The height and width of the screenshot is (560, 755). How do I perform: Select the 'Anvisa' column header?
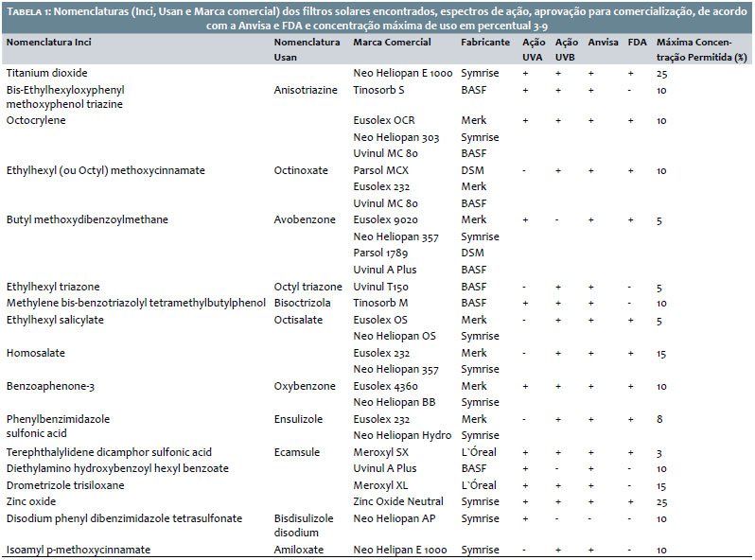pos(603,43)
